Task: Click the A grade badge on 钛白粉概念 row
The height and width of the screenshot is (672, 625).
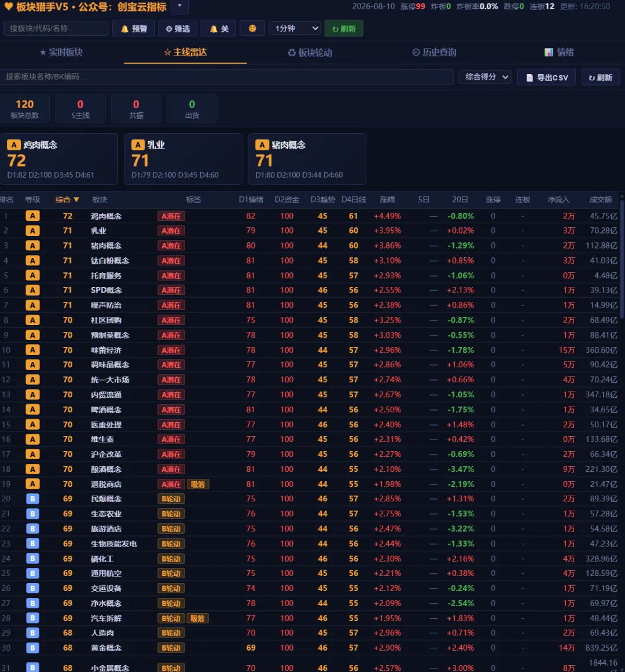Action: pyautogui.click(x=32, y=261)
